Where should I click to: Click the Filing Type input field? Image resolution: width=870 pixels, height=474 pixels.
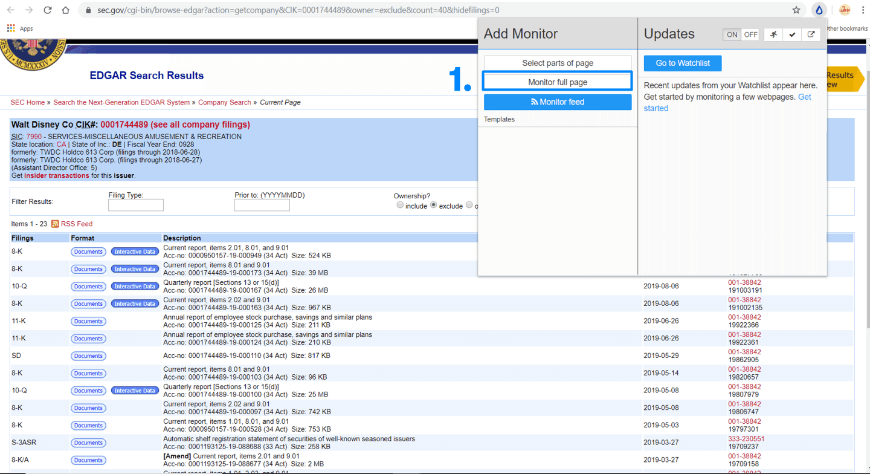click(x=135, y=205)
